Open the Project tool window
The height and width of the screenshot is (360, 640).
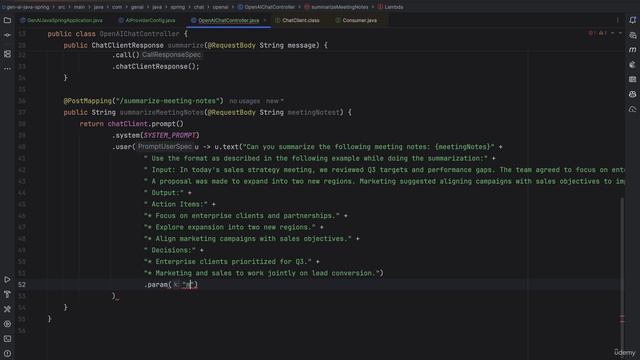[7, 20]
